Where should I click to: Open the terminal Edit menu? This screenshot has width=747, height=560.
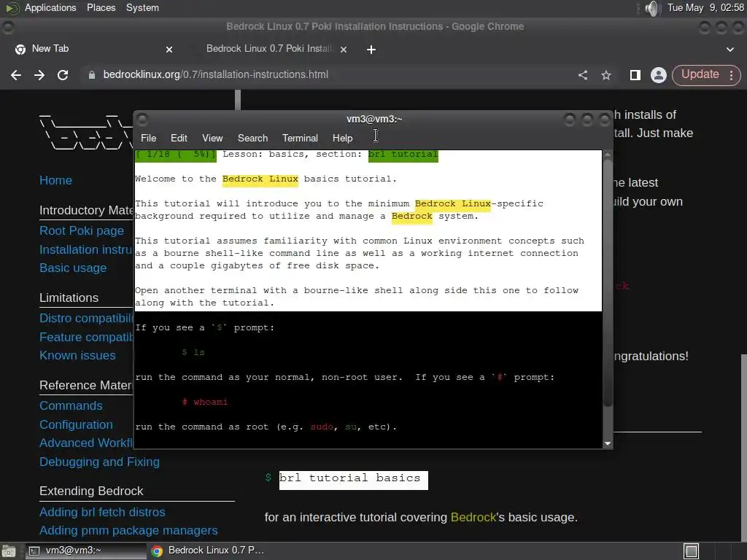tap(179, 138)
